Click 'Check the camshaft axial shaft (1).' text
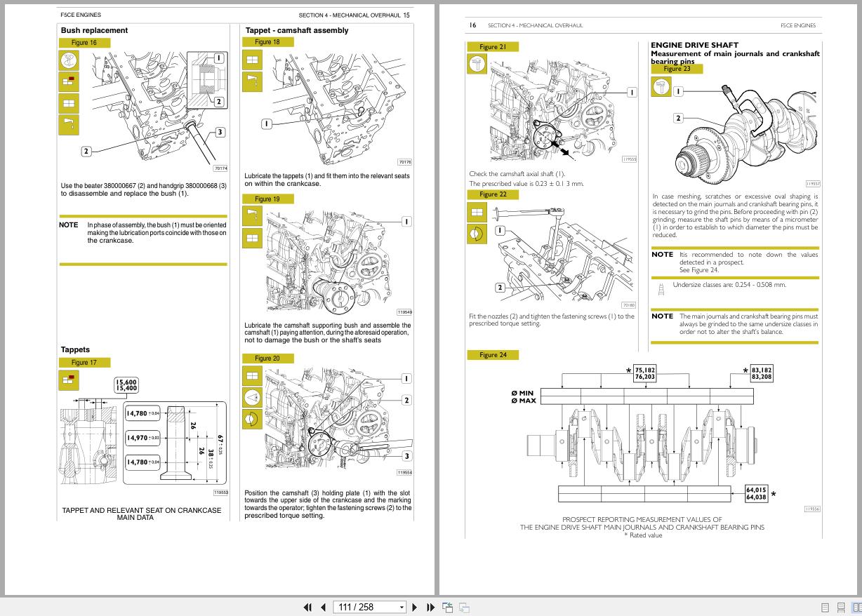 [x=517, y=174]
